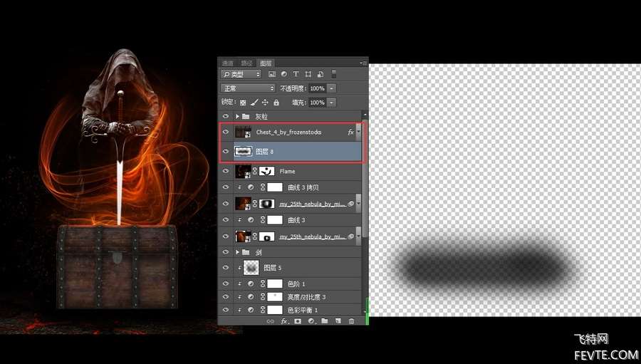Filter layers by shape layer icon

pos(308,74)
